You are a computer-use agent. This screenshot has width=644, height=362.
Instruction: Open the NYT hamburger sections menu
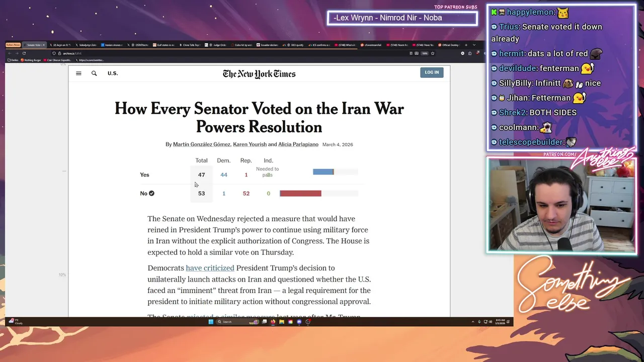pyautogui.click(x=78, y=73)
